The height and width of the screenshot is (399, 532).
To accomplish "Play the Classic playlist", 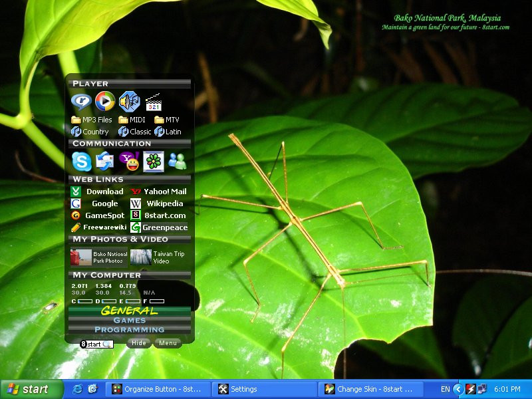I will click(135, 132).
